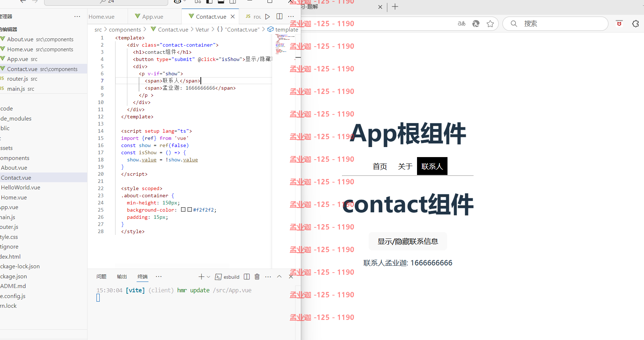This screenshot has height=340, width=644.
Task: Open a new browser tab
Action: coord(395,6)
